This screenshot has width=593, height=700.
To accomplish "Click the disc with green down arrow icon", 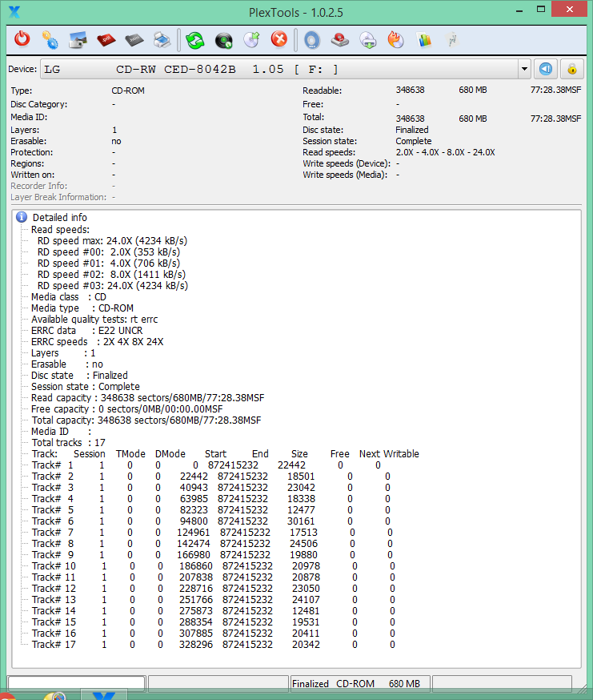I will coord(368,40).
